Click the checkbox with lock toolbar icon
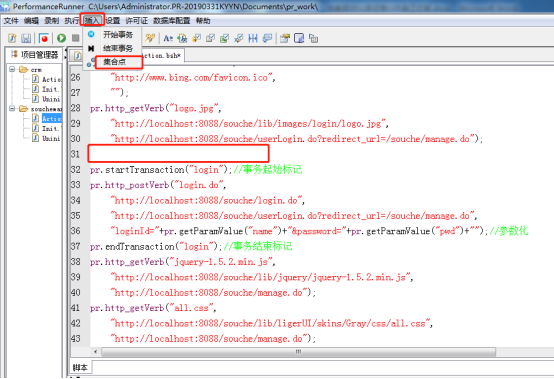554x379 pixels. point(196,38)
